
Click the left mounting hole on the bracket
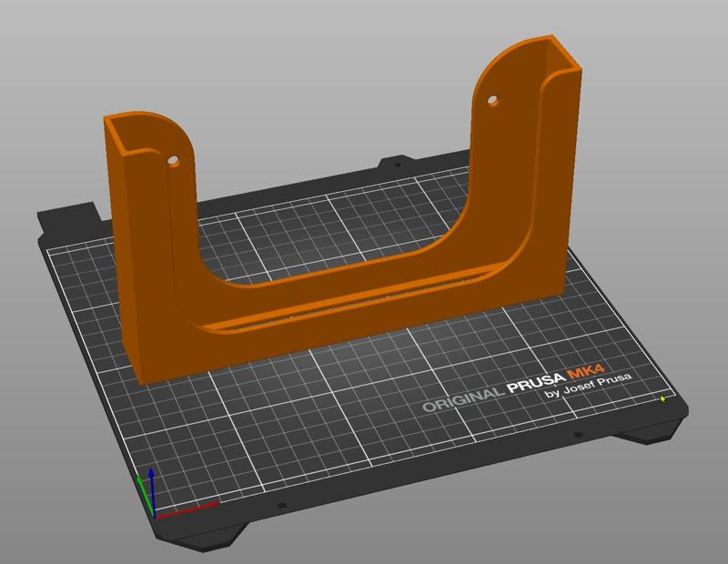click(x=171, y=157)
